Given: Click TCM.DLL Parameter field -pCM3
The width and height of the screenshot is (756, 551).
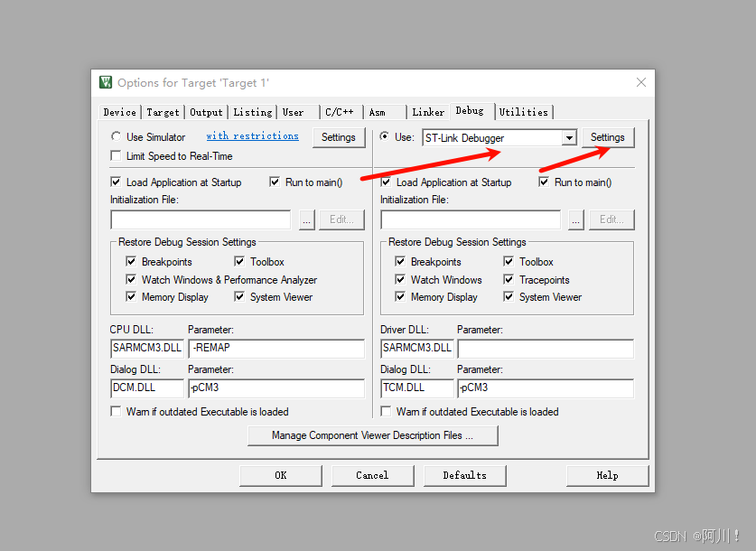Looking at the screenshot, I should pyautogui.click(x=546, y=388).
